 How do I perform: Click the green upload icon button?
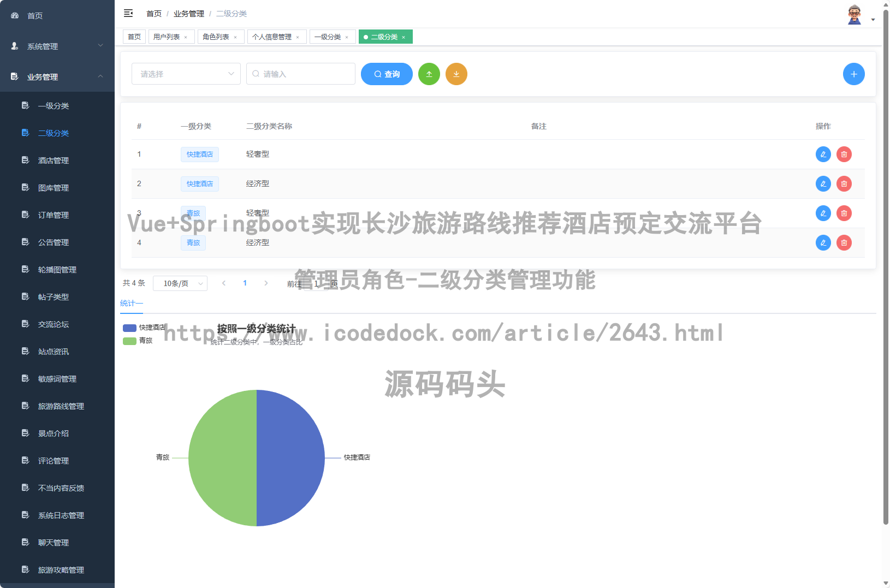point(429,74)
